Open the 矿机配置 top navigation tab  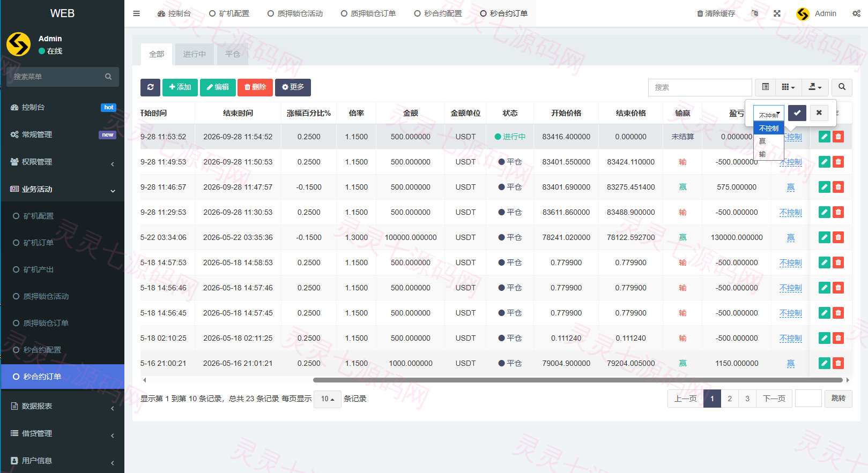click(229, 13)
